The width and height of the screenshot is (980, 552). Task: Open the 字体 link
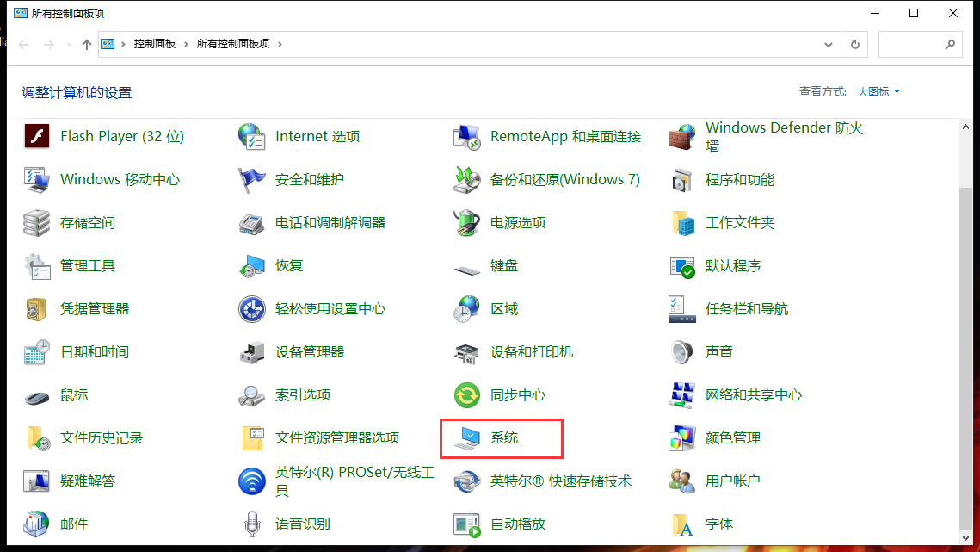click(718, 524)
